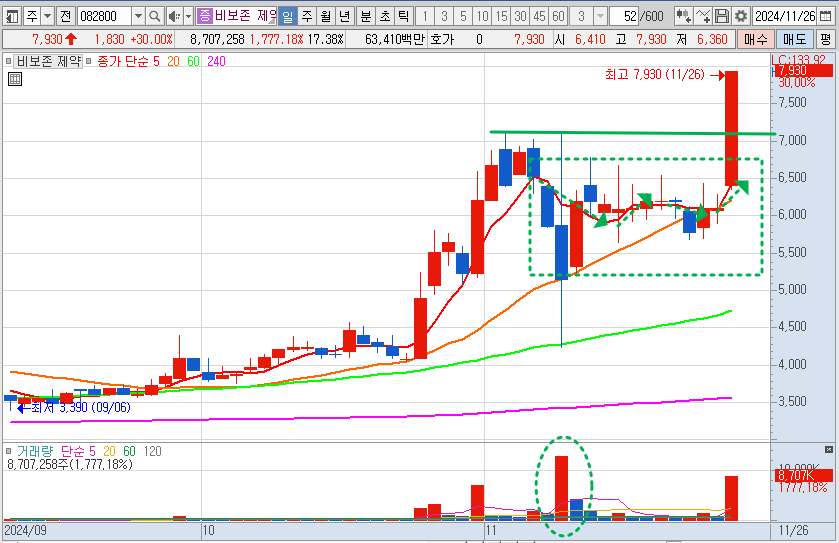Click the purple 증 badge icon

pos(204,16)
